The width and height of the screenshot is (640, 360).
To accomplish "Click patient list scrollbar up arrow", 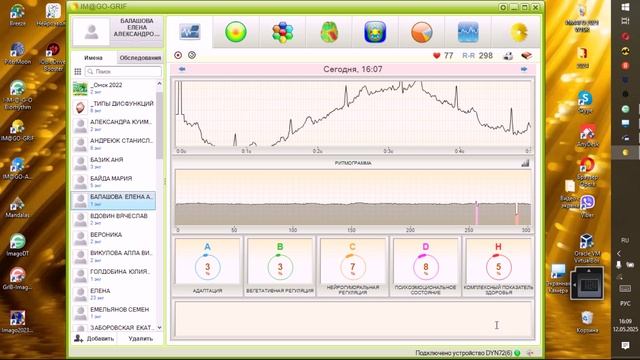I will pyautogui.click(x=159, y=84).
